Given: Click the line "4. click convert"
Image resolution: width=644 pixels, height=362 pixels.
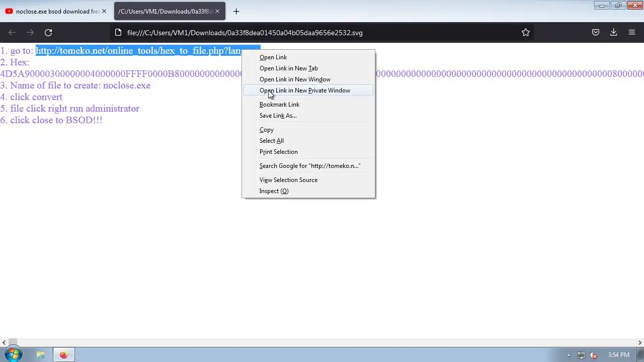Looking at the screenshot, I should click(x=31, y=97).
